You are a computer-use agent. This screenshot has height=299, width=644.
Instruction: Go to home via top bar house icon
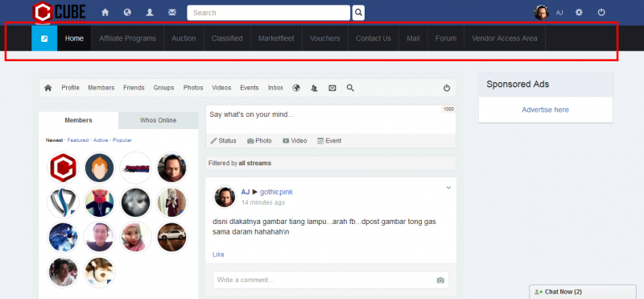pyautogui.click(x=105, y=13)
